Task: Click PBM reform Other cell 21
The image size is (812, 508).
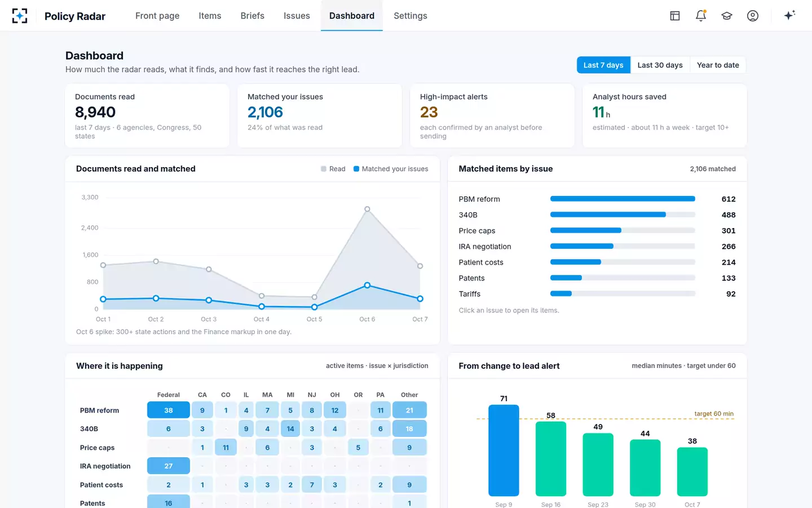Action: point(409,410)
